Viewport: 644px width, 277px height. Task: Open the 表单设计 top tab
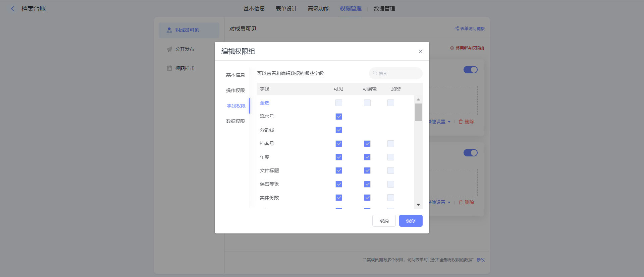286,9
